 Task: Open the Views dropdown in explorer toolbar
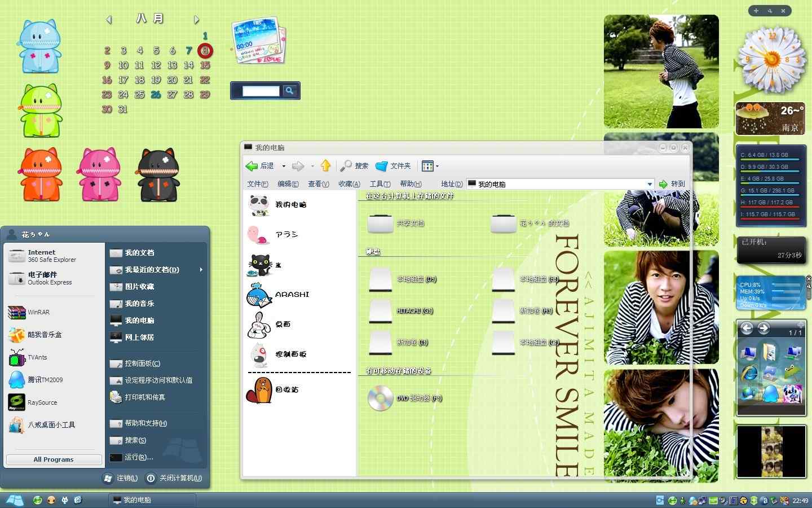pyautogui.click(x=430, y=166)
